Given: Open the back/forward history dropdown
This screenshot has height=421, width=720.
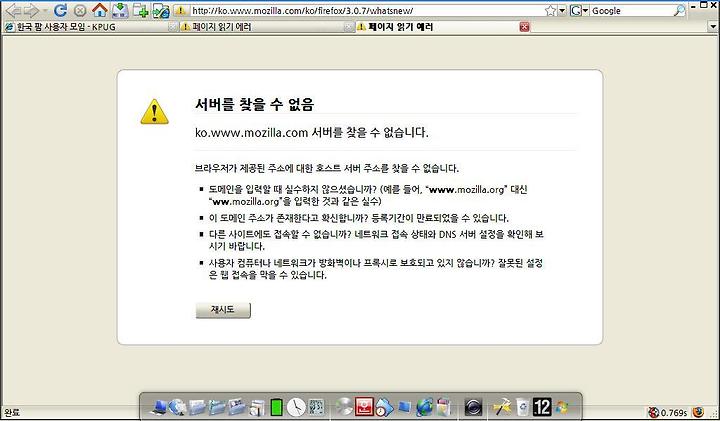Looking at the screenshot, I should point(45,11).
